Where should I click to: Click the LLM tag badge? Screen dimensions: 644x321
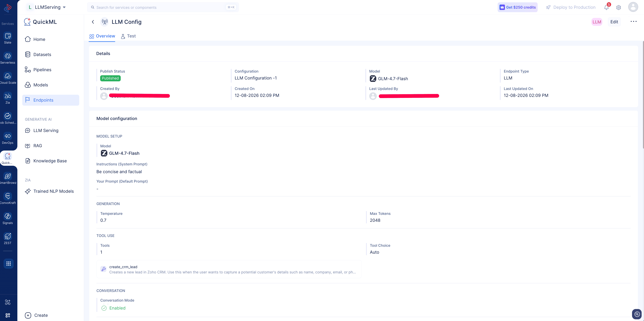(597, 22)
